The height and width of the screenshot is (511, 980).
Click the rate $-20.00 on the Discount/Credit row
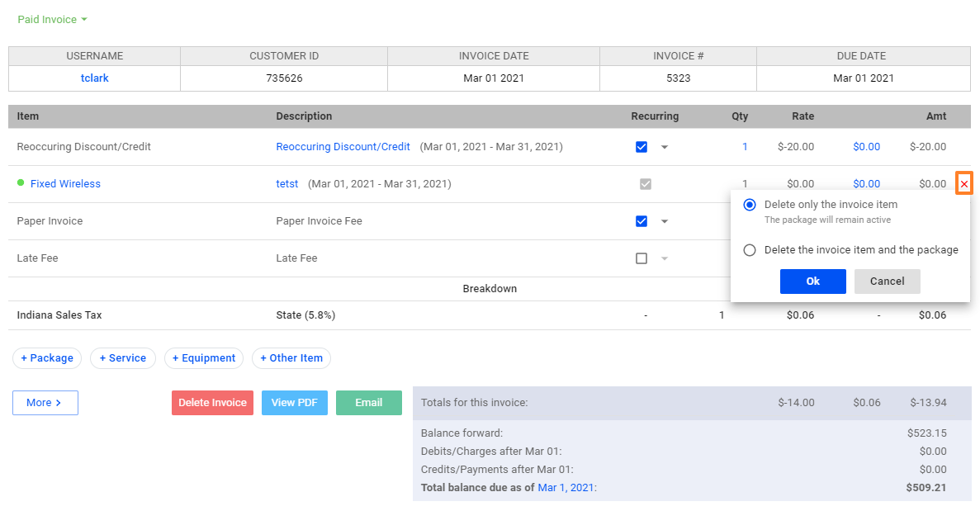click(x=796, y=147)
